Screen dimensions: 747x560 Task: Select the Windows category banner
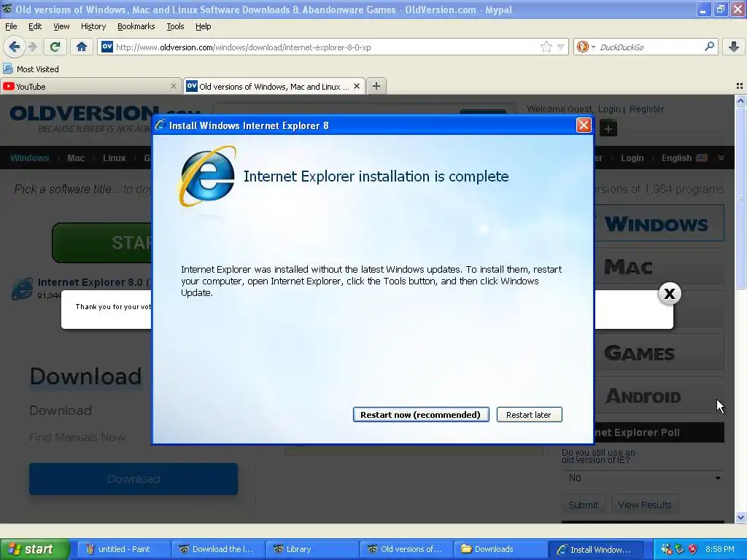(x=659, y=223)
